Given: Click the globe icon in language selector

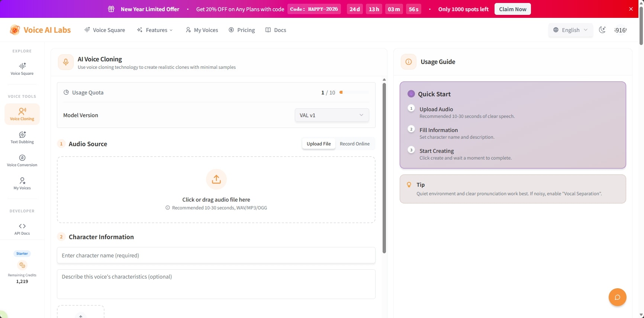Looking at the screenshot, I should (556, 30).
